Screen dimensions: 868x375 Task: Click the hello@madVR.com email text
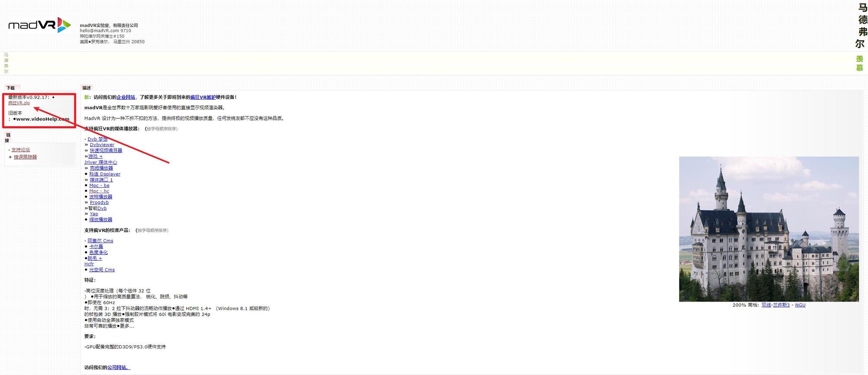coord(99,31)
